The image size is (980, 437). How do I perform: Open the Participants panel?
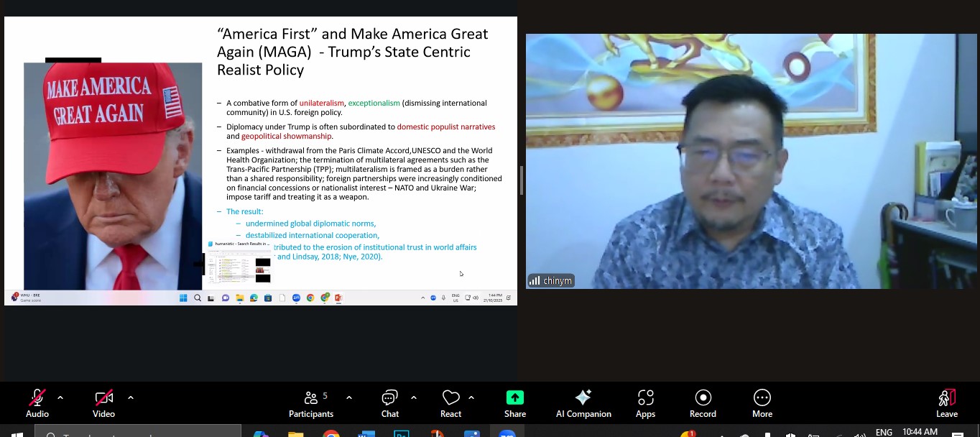coord(310,402)
